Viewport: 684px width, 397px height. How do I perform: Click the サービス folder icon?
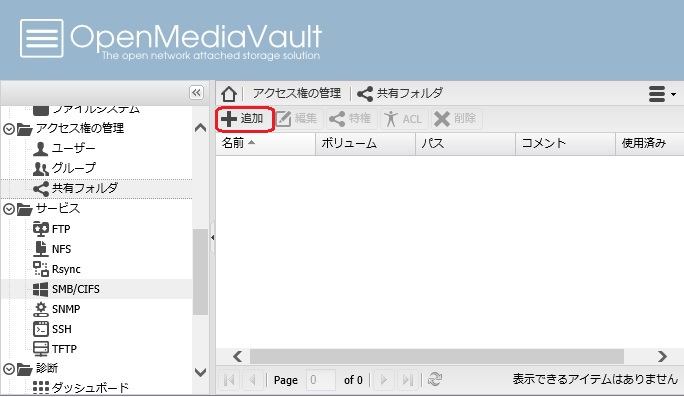(x=24, y=209)
